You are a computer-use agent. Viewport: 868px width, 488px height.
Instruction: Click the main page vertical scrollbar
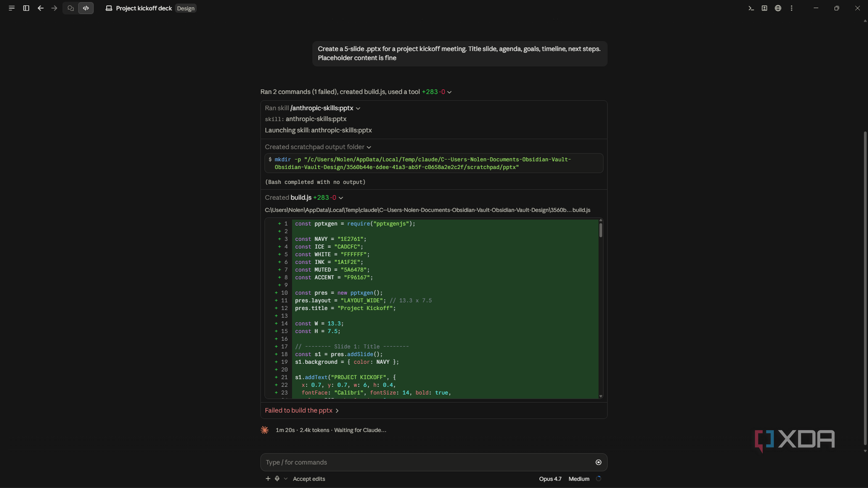pos(865,288)
